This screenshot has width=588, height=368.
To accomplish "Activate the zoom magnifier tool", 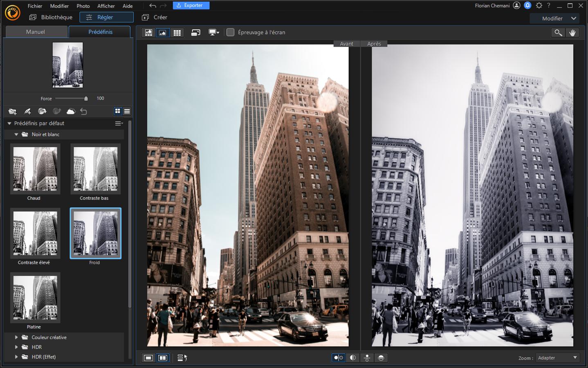I will (x=558, y=33).
